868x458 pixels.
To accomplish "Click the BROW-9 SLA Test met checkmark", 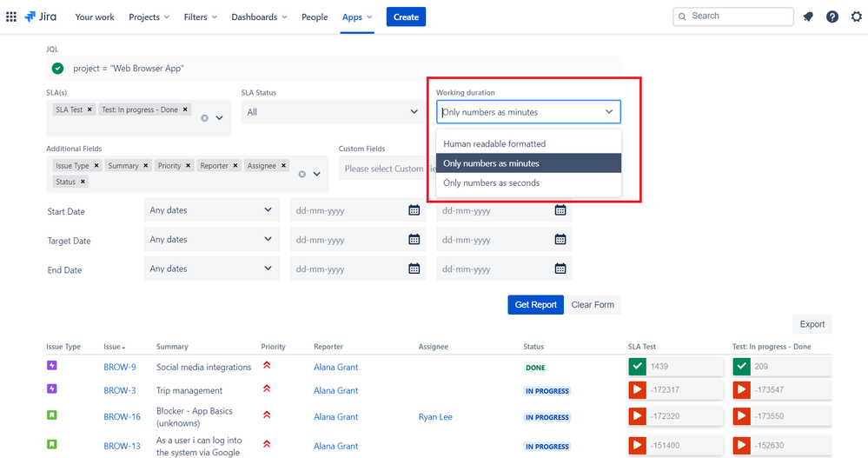I will click(x=637, y=366).
